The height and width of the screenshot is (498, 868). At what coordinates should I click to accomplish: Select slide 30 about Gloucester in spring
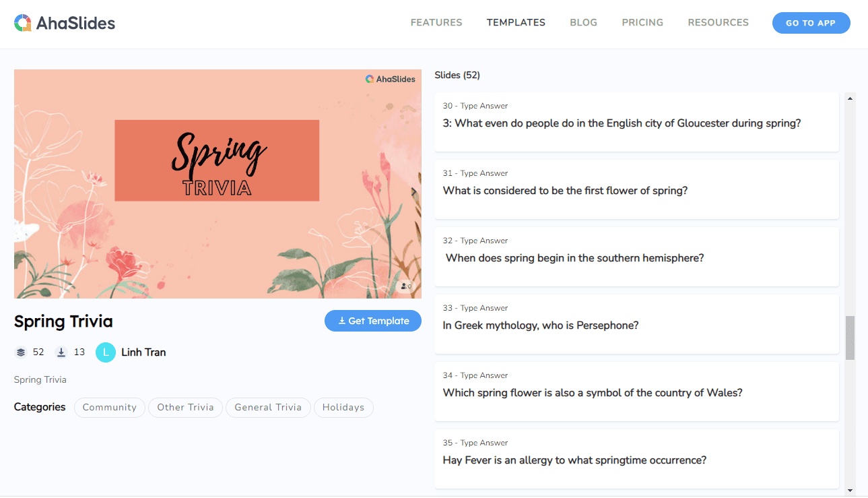636,122
